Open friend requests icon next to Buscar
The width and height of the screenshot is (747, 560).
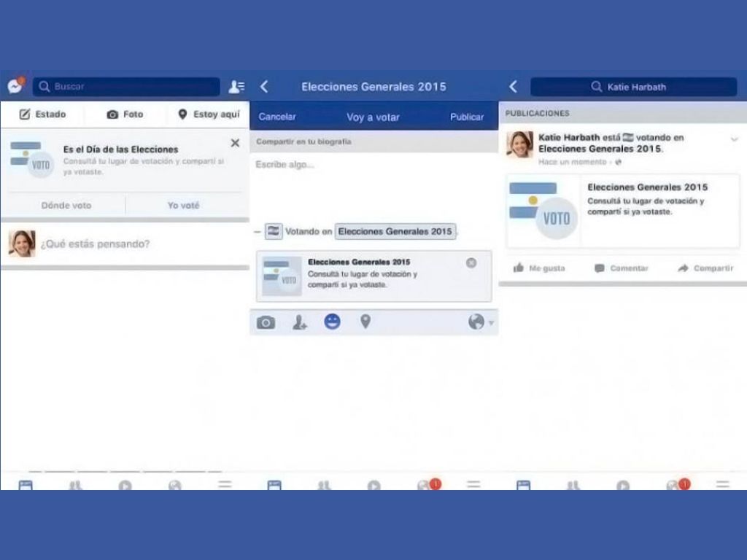(236, 86)
